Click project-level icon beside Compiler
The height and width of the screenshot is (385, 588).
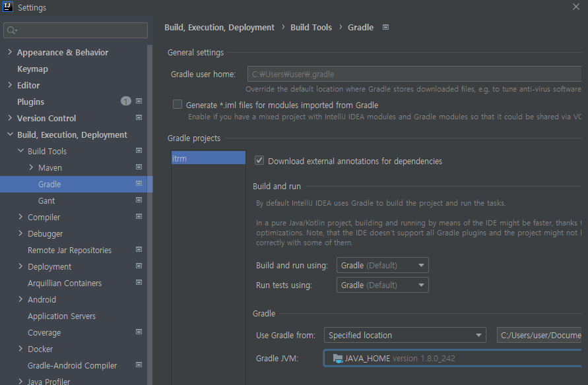(x=139, y=216)
